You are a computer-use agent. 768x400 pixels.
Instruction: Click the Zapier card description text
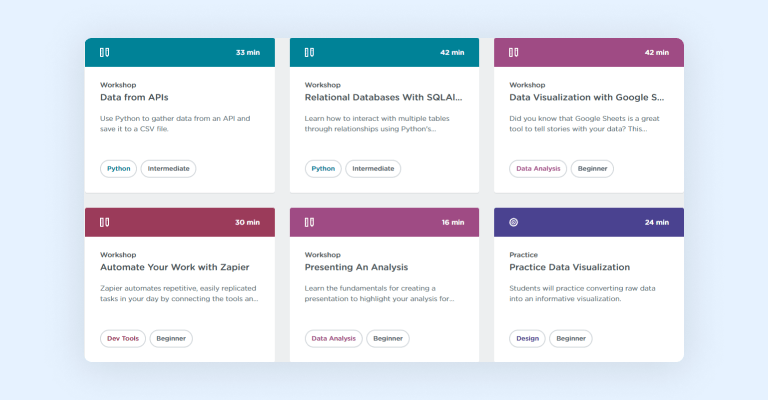(180, 293)
